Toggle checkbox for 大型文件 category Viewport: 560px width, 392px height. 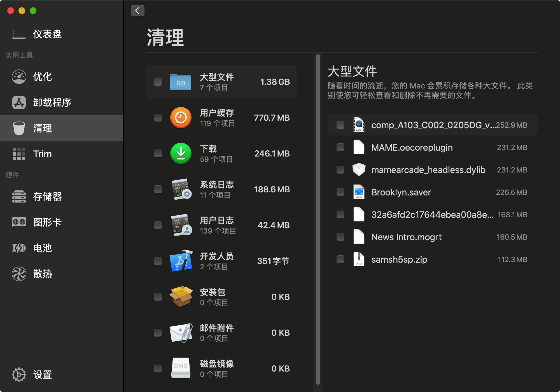(158, 82)
